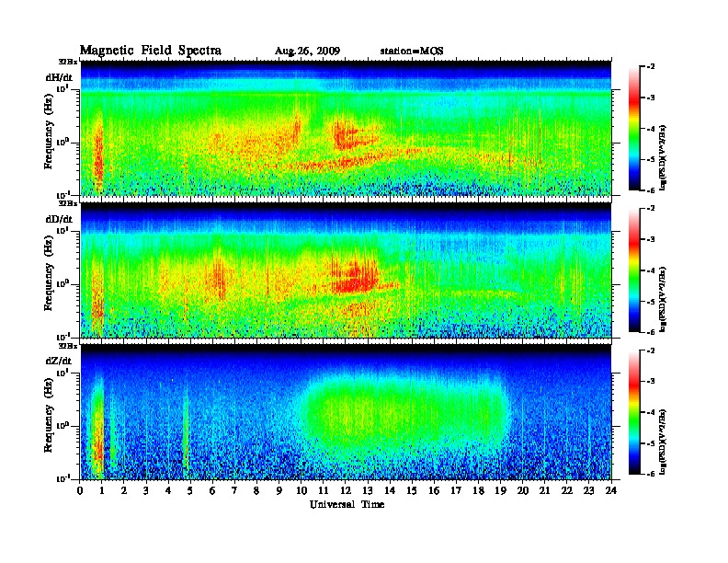Click hour "12" on the time axis
Image resolution: width=728 pixels, height=563 pixels.
[346, 491]
